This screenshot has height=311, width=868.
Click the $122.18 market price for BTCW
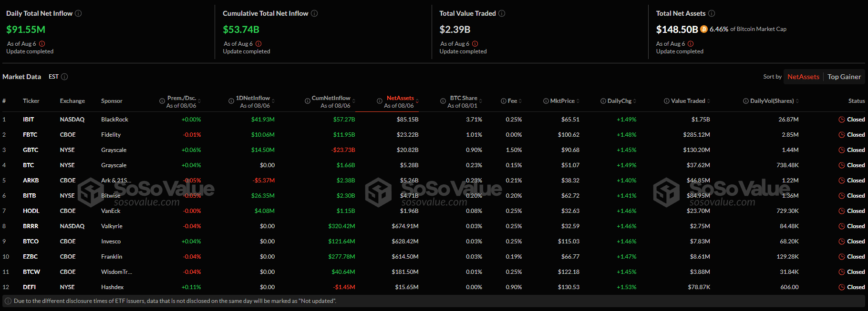[x=568, y=272]
